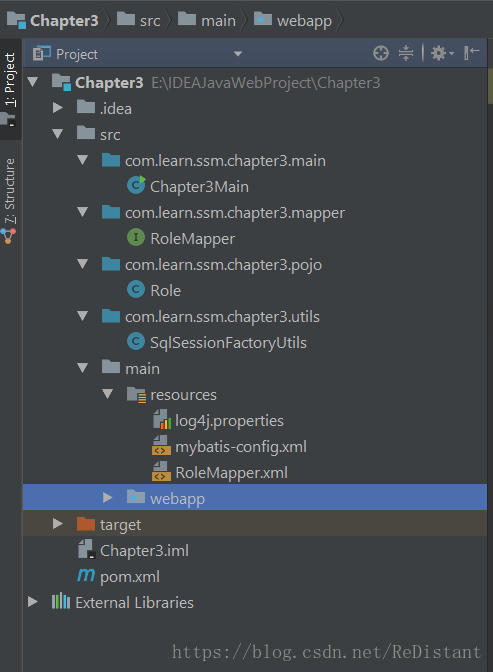Click the scroll-from-source crosshair icon

[381, 54]
